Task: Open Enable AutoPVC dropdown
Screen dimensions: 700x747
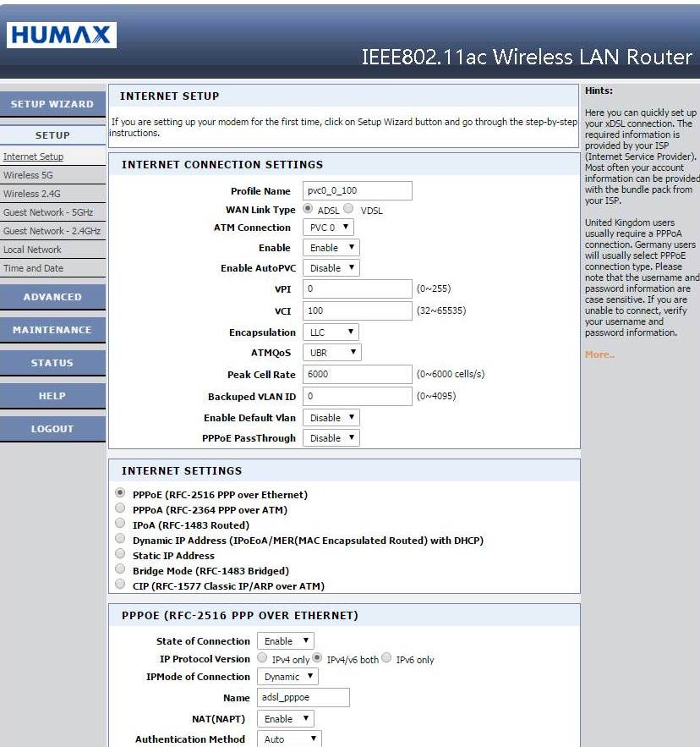Action: (331, 267)
